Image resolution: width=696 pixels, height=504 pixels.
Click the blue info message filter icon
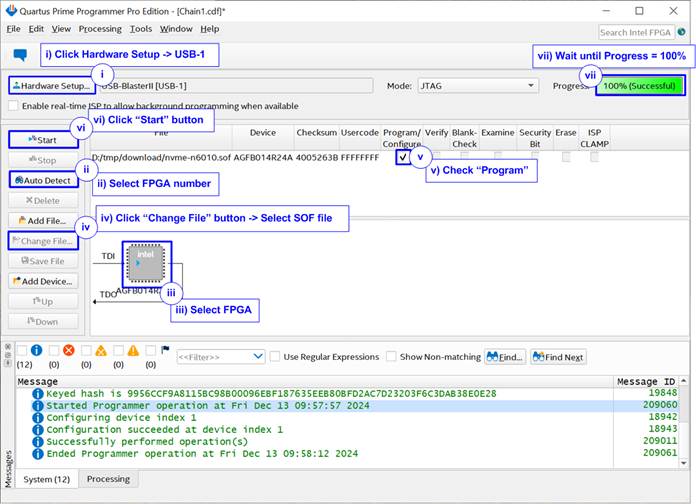coord(36,350)
